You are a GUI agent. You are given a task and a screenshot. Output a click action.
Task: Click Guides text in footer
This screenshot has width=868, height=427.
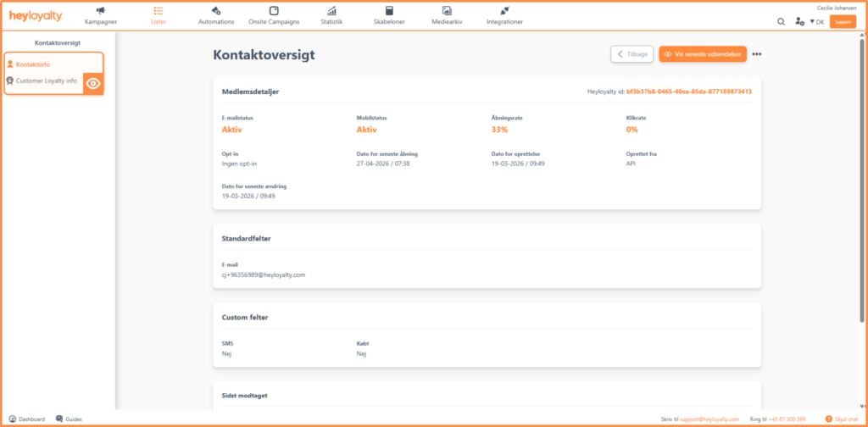(x=74, y=419)
